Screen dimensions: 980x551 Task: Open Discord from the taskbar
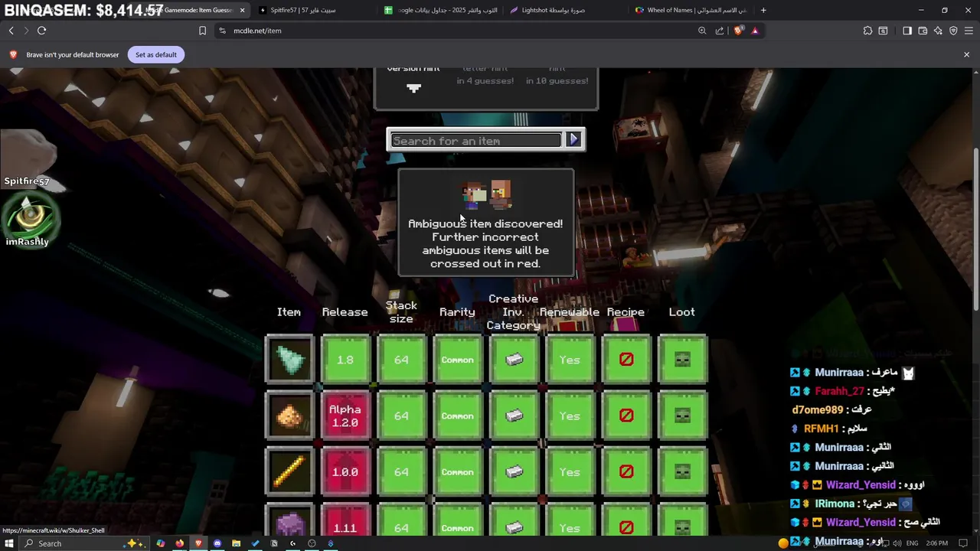point(217,543)
